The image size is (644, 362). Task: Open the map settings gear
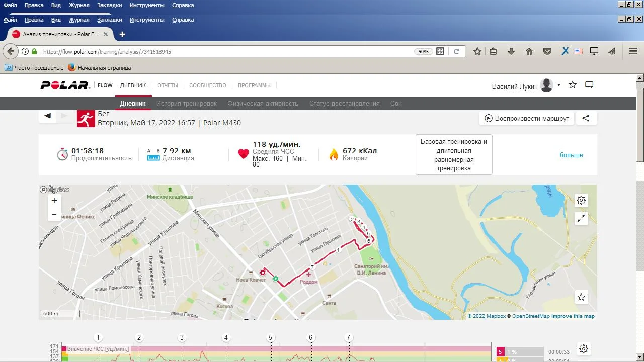pos(581,200)
